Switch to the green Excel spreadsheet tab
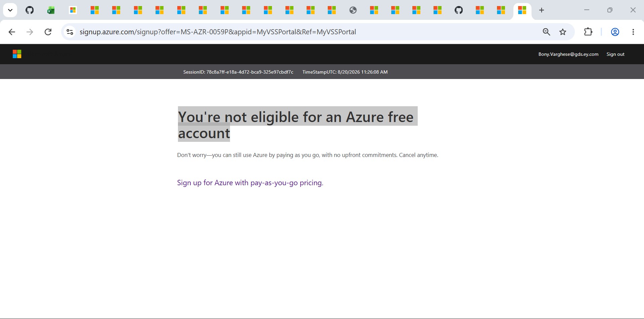The image size is (644, 319). point(51,10)
